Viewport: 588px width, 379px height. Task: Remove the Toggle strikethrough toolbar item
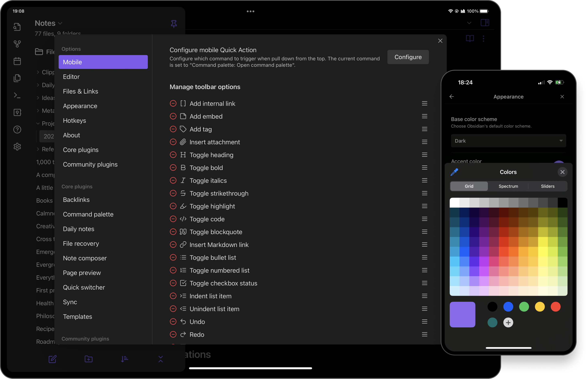(x=173, y=193)
